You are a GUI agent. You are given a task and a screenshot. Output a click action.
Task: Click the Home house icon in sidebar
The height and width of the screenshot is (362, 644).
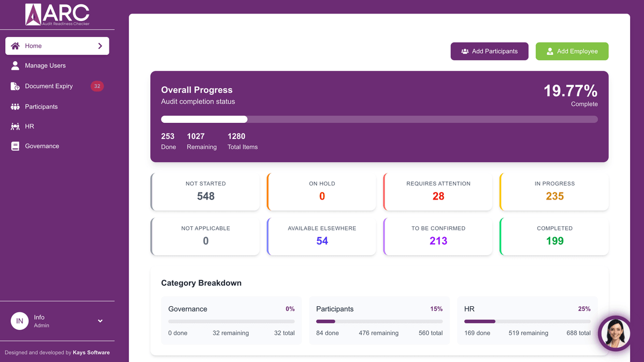(x=15, y=46)
